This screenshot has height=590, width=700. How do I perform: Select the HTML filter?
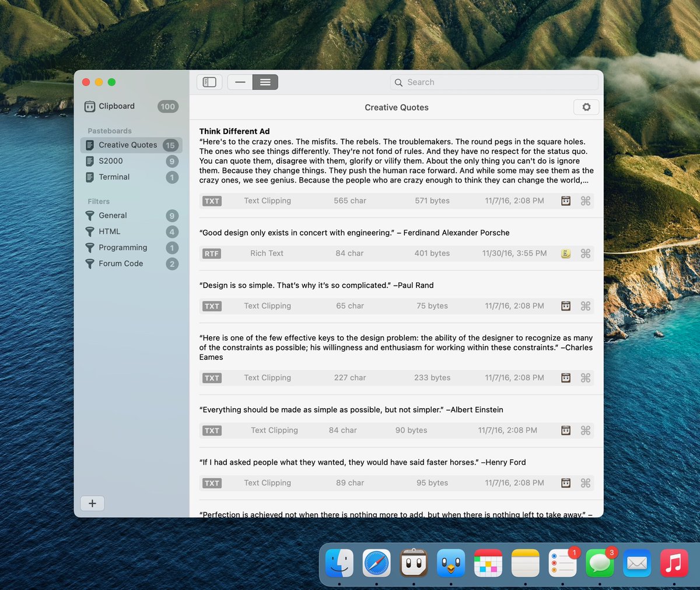pyautogui.click(x=131, y=231)
